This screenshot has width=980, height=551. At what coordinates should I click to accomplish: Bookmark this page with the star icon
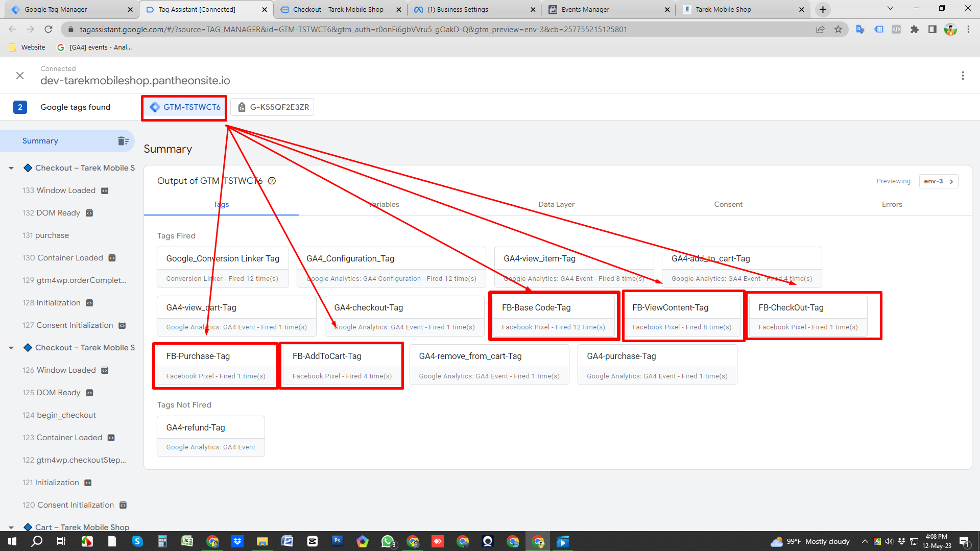tap(838, 30)
